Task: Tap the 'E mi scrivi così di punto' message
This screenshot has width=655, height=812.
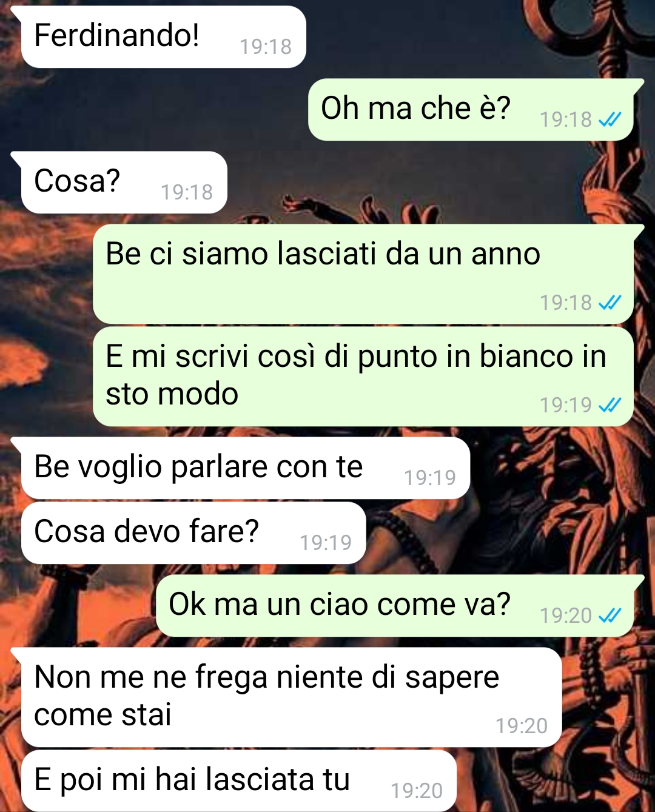Action: click(x=363, y=377)
